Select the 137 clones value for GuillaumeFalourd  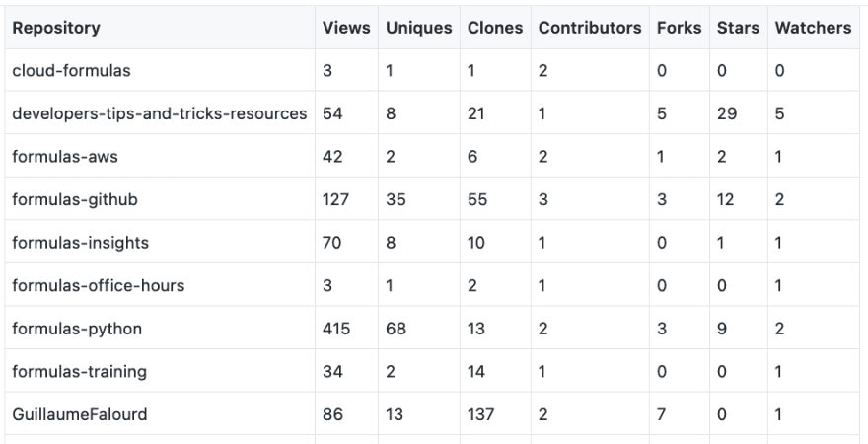(480, 414)
